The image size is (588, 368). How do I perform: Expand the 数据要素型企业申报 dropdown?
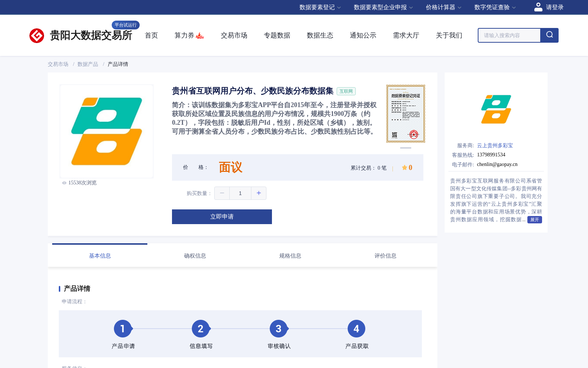point(383,7)
